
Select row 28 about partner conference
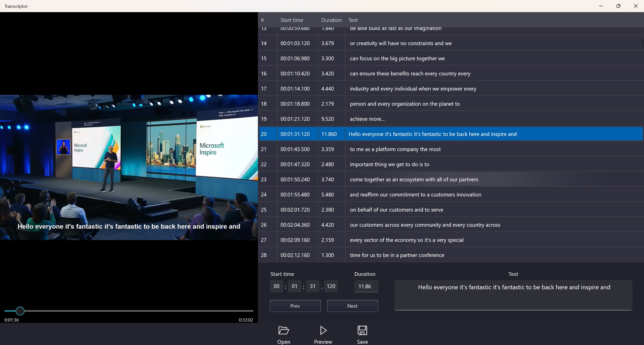point(397,255)
